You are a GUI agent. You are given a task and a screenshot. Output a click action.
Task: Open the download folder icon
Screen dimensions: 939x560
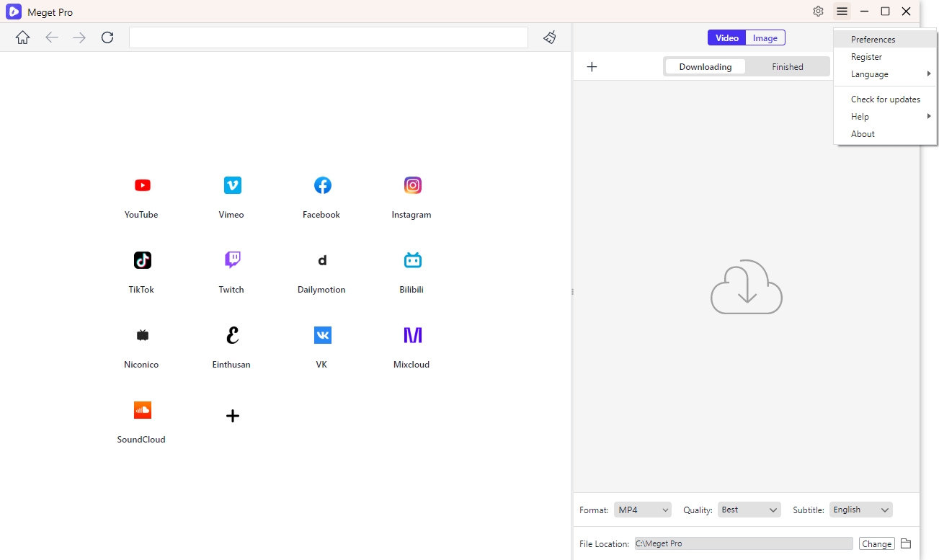coord(907,543)
